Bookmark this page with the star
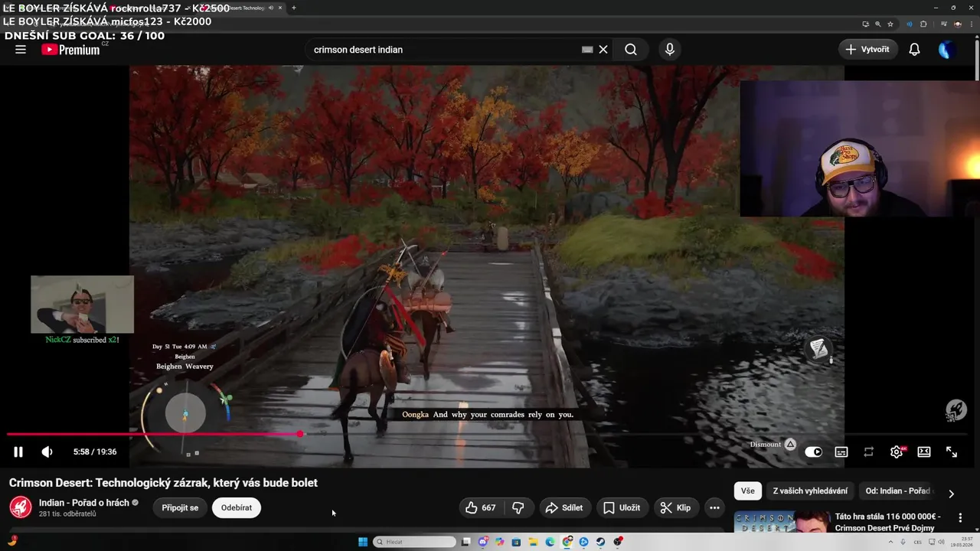Screen dimensions: 980x551 (x=890, y=24)
